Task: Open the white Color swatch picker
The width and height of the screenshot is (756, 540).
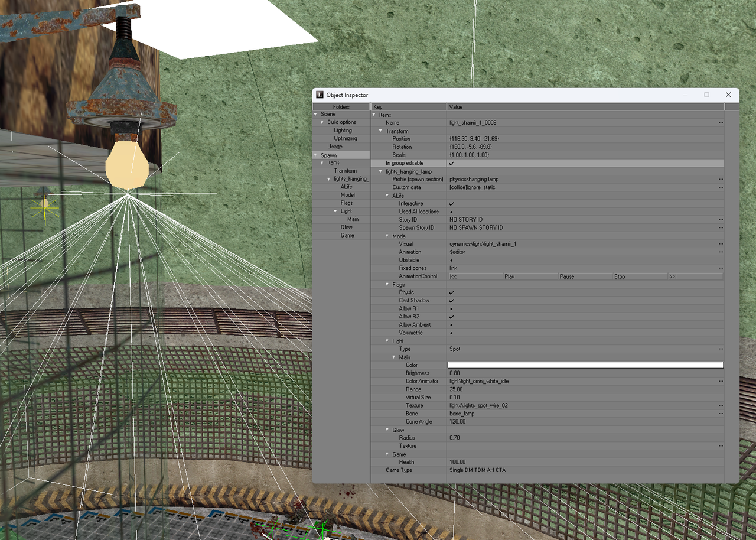Action: (x=585, y=365)
